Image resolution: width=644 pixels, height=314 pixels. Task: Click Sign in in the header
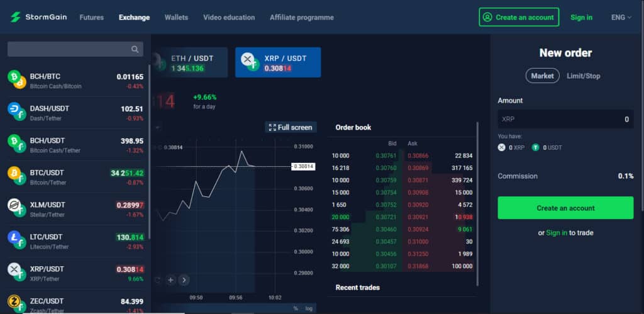click(x=581, y=17)
